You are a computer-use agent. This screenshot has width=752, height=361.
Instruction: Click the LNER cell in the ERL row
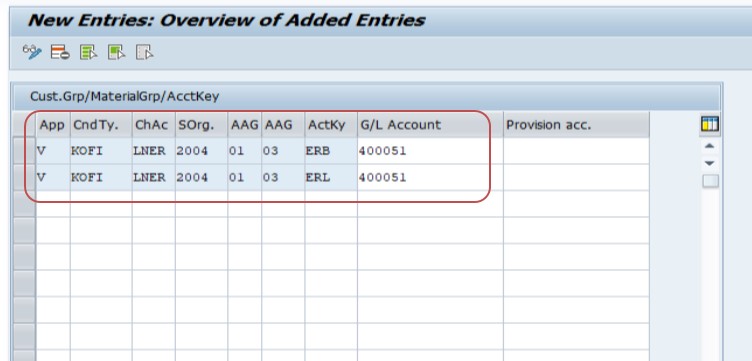click(x=153, y=177)
